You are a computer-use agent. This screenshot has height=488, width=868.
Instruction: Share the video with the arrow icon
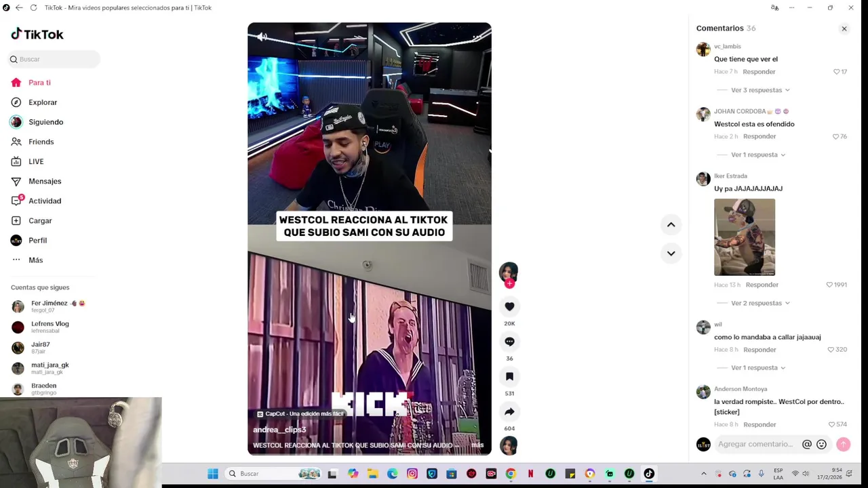pyautogui.click(x=509, y=411)
